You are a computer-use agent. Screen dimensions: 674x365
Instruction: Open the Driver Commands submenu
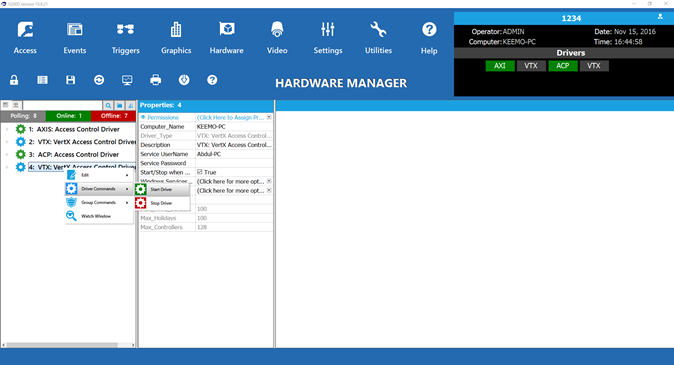(99, 189)
